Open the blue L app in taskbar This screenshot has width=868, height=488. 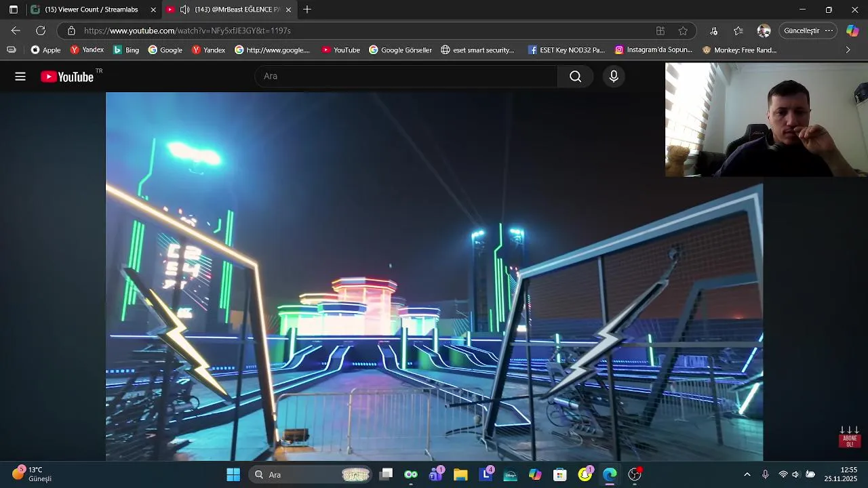[486, 474]
